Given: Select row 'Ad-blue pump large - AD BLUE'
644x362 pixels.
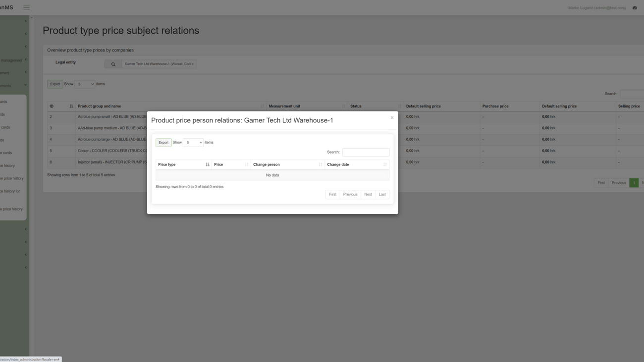Looking at the screenshot, I should click(x=345, y=140).
